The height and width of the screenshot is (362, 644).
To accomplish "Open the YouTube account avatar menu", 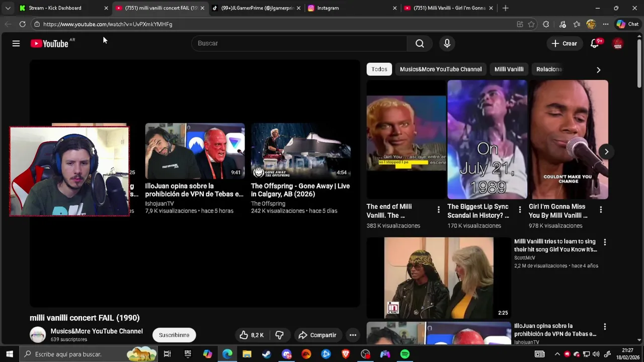I will click(618, 44).
